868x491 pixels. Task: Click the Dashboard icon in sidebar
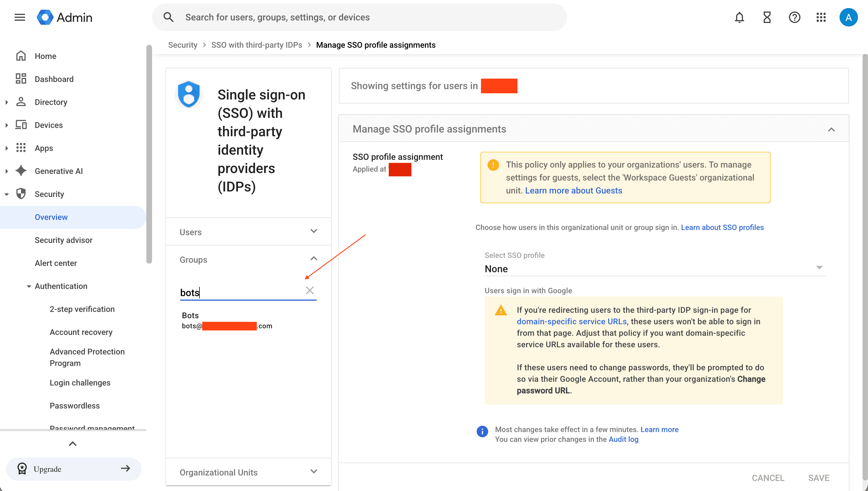click(21, 79)
